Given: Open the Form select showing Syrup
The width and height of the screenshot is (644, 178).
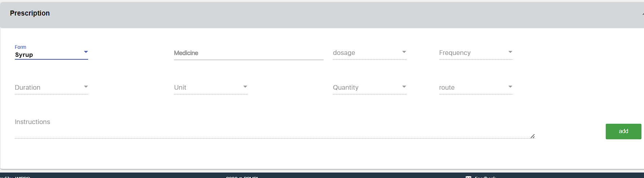Looking at the screenshot, I should (x=47, y=55).
